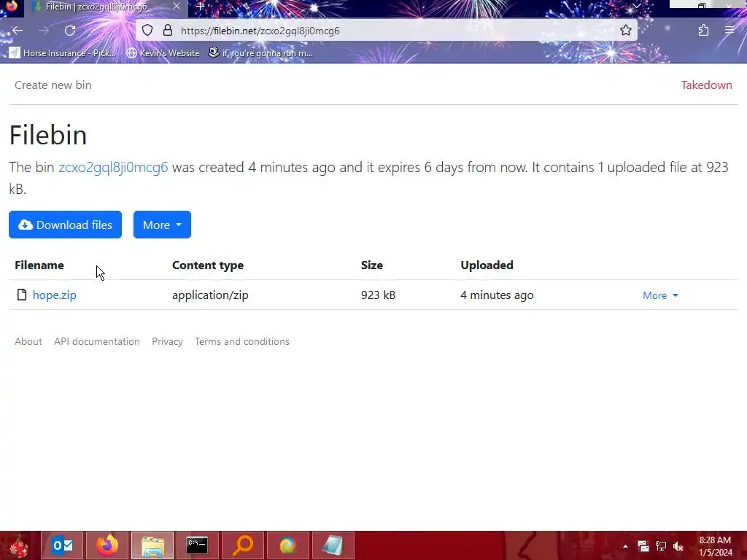Screen dimensions: 747x560
Task: Open the About footer link
Action: pyautogui.click(x=28, y=341)
